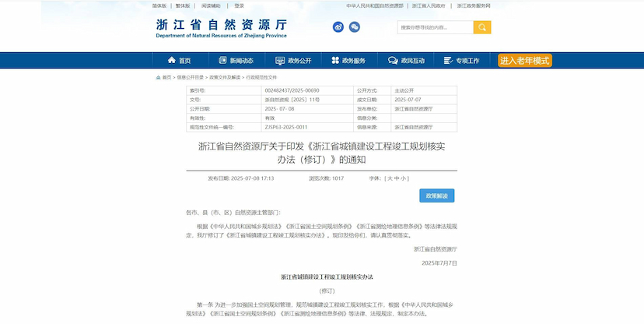This screenshot has height=324, width=644.
Task: Click the 浙江省自然资源厅 site logo
Action: pyautogui.click(x=222, y=28)
